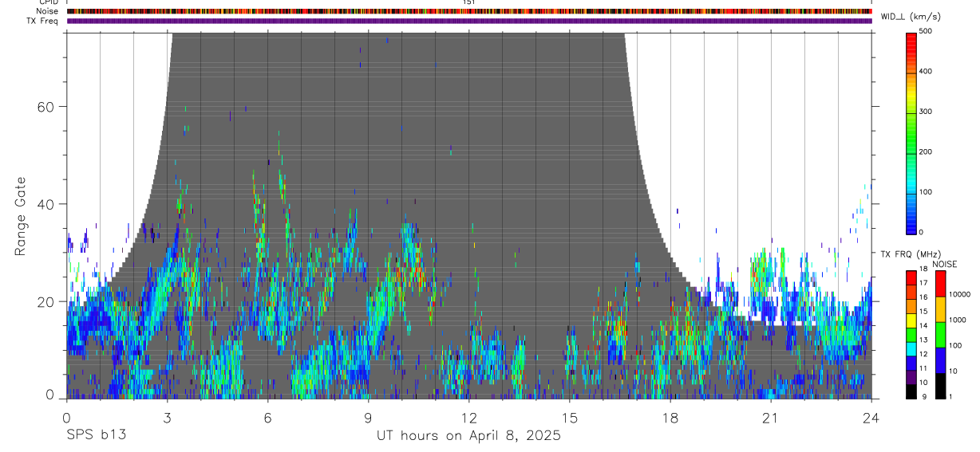Click x-axis tick label '21'
This screenshot has width=980, height=452.
(771, 418)
